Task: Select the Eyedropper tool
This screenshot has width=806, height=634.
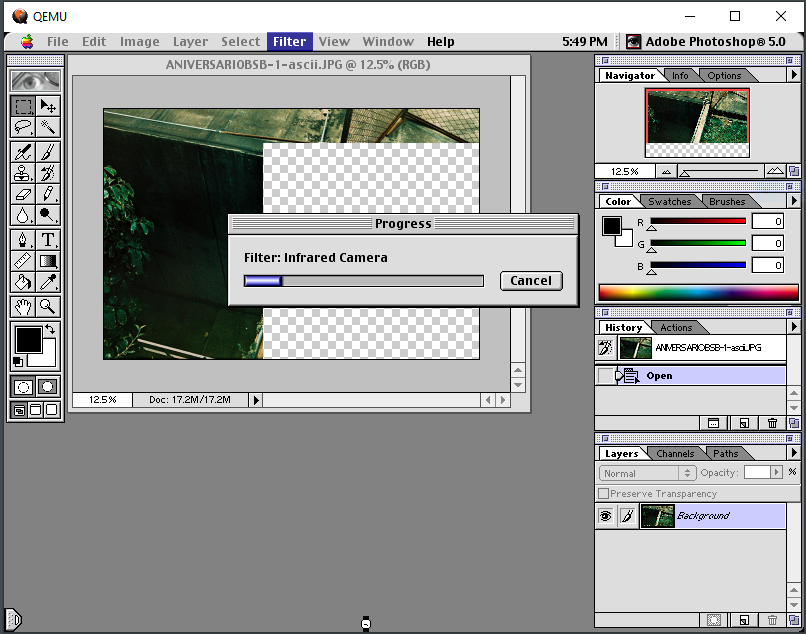Action: tap(48, 284)
